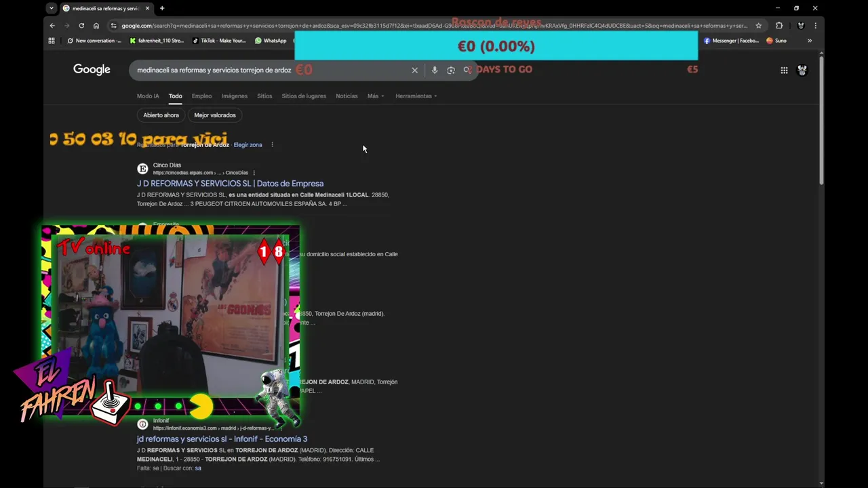Open jd reformas y servicios sl Infonif result
The height and width of the screenshot is (488, 868).
pyautogui.click(x=222, y=439)
